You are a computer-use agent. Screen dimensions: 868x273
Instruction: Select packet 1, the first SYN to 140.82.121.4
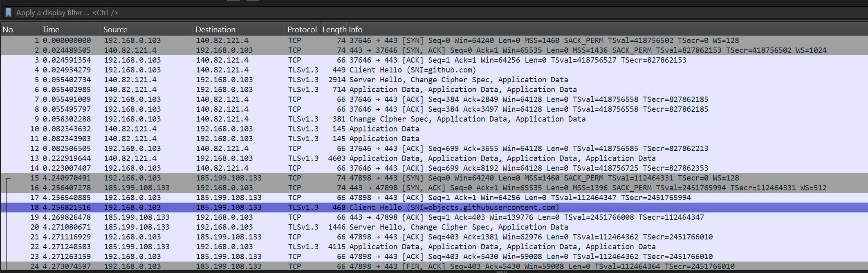(409, 41)
